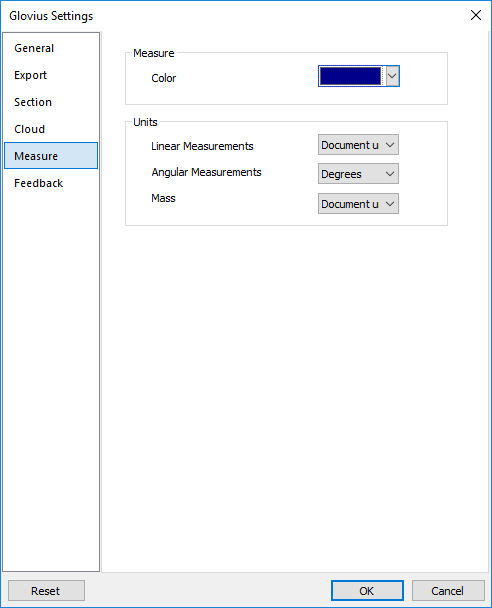
Task: Open the Mass units dropdown
Action: coord(358,204)
